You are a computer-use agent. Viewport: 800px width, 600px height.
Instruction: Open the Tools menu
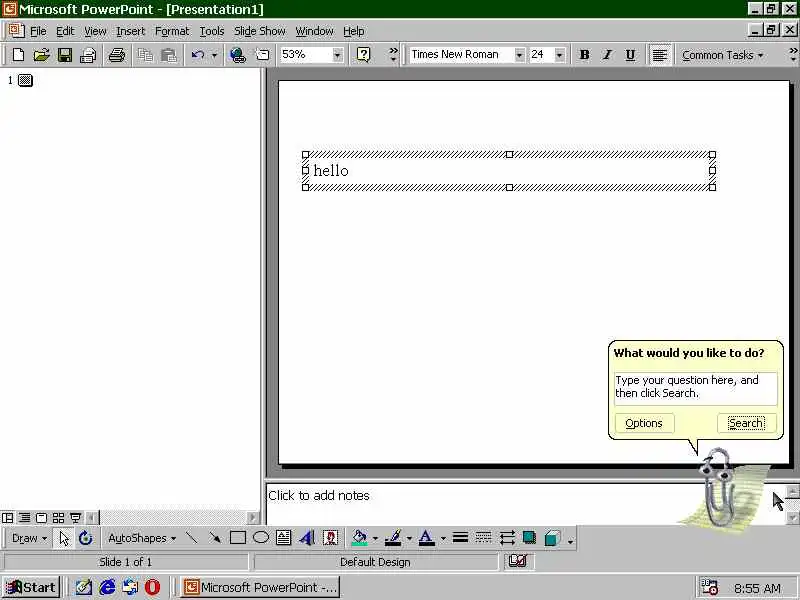click(x=212, y=31)
